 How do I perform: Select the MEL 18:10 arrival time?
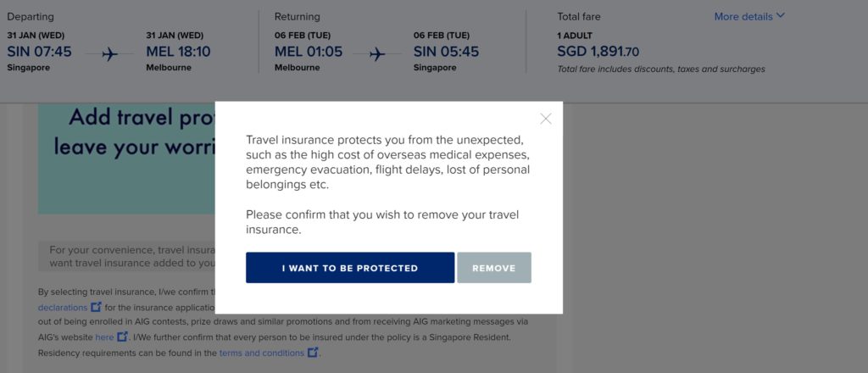178,52
